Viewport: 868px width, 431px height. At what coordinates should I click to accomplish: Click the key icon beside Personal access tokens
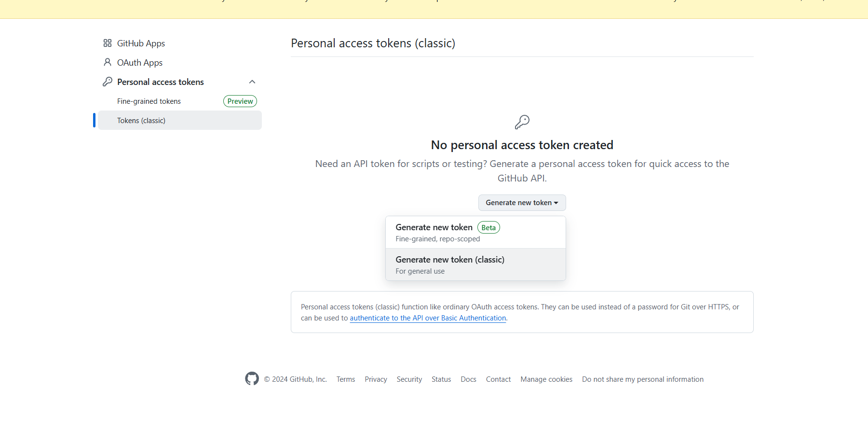[x=108, y=82]
